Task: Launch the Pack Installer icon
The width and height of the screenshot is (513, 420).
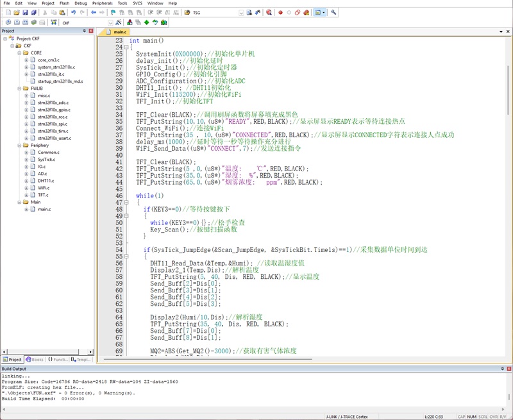Action: click(164, 22)
